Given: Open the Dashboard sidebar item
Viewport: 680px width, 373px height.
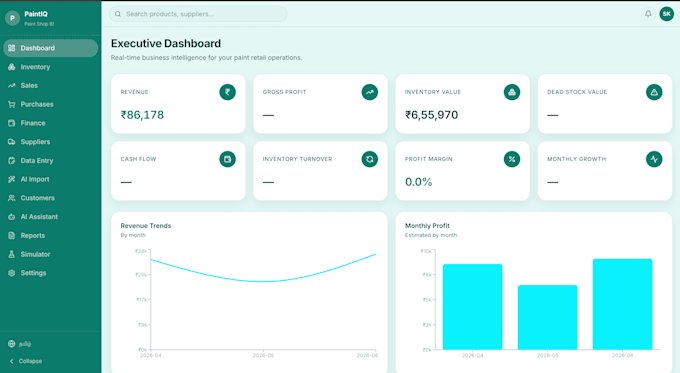Looking at the screenshot, I should click(x=50, y=48).
